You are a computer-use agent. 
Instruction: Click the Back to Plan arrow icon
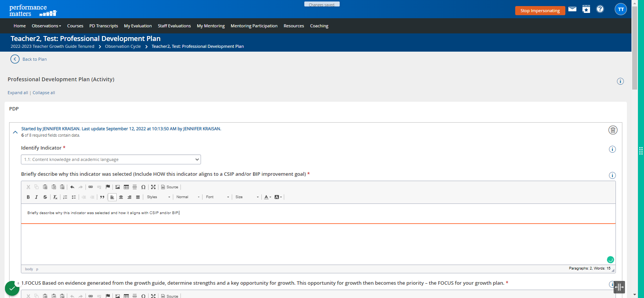pos(15,59)
